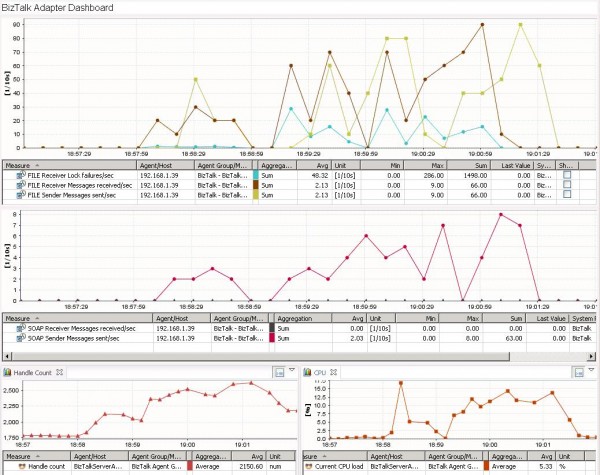Click the magenta swatch for SOAP Sender Messages sent

coord(272,338)
